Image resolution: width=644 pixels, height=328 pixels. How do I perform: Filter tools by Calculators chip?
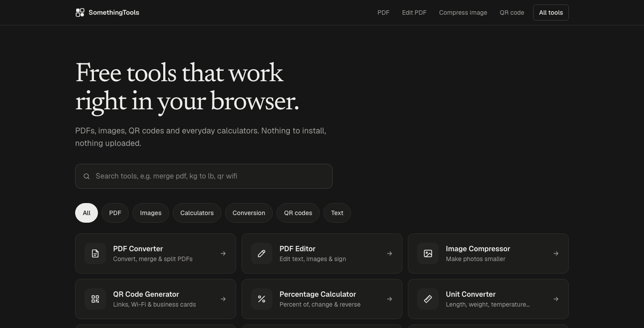click(x=197, y=213)
